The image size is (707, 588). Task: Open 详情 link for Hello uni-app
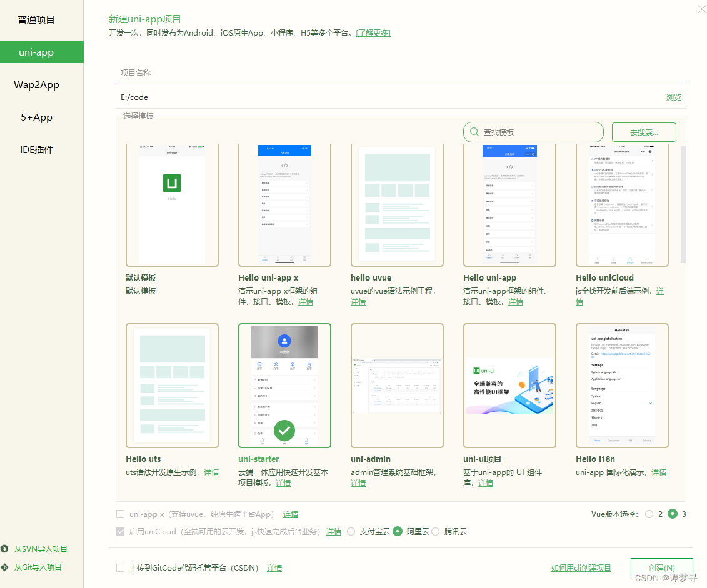[x=516, y=302]
